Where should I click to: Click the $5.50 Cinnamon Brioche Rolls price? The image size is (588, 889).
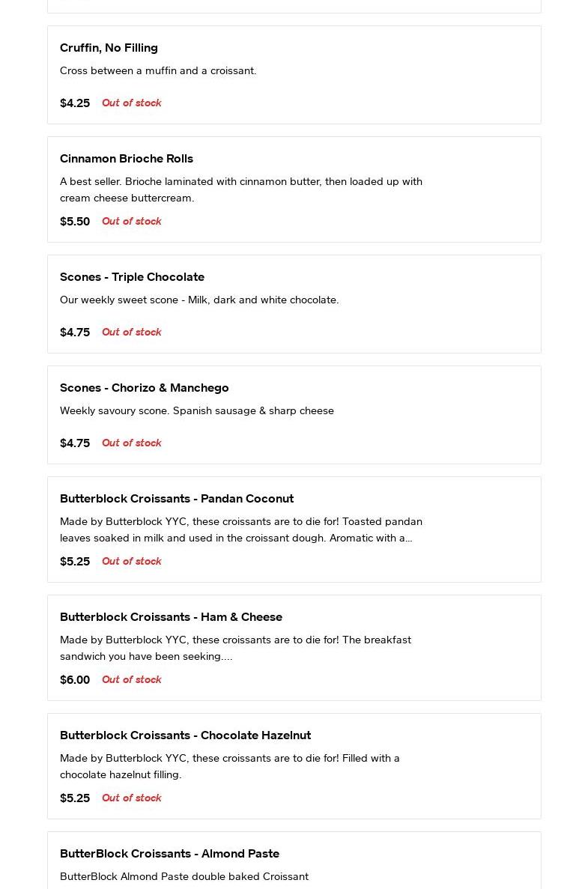(x=75, y=222)
